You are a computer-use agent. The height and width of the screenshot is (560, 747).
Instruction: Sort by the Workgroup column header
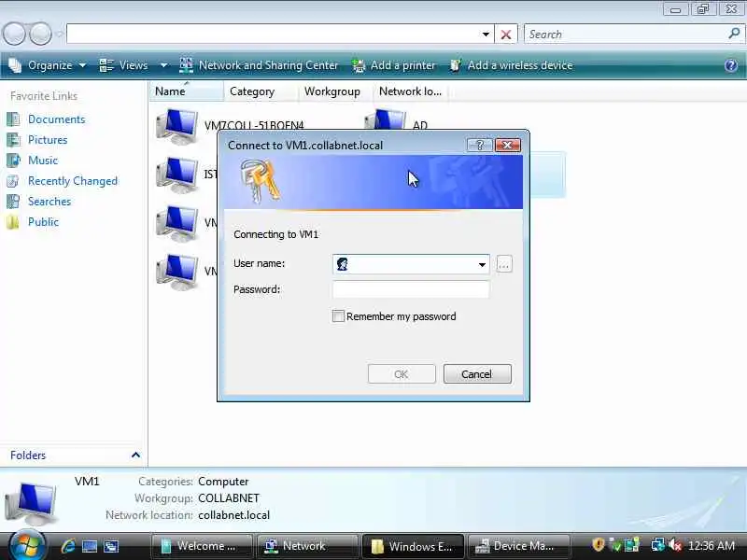pos(336,91)
